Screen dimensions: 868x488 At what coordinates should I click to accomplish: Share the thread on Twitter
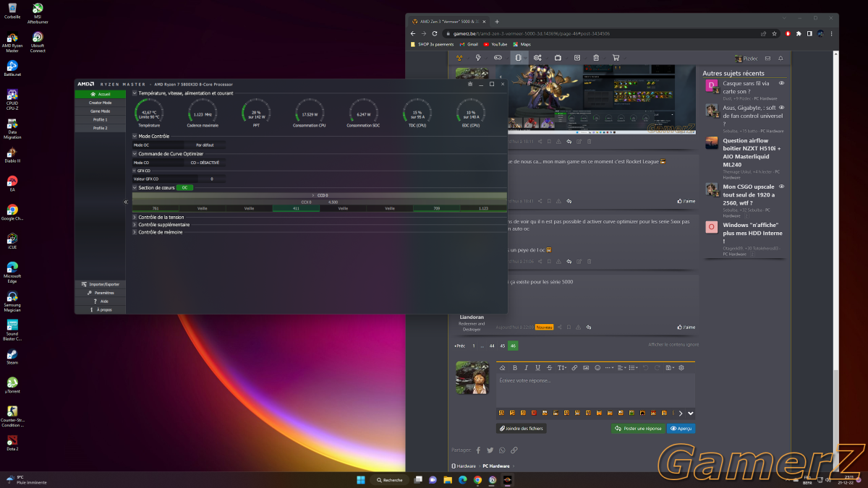pyautogui.click(x=490, y=450)
